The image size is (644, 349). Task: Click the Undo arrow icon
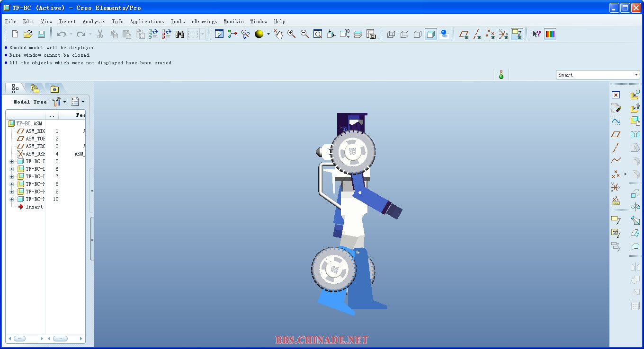[62, 34]
